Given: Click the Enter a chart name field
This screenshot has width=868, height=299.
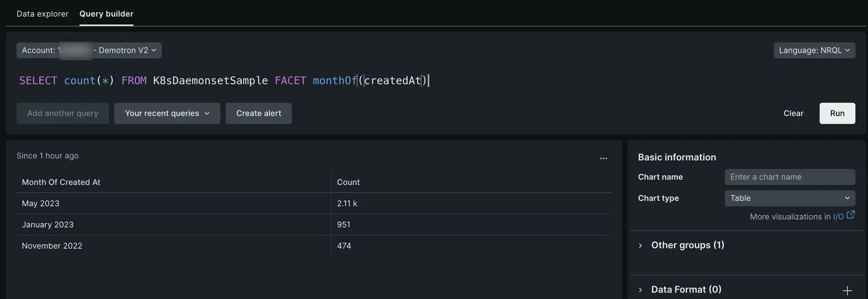Looking at the screenshot, I should [789, 177].
